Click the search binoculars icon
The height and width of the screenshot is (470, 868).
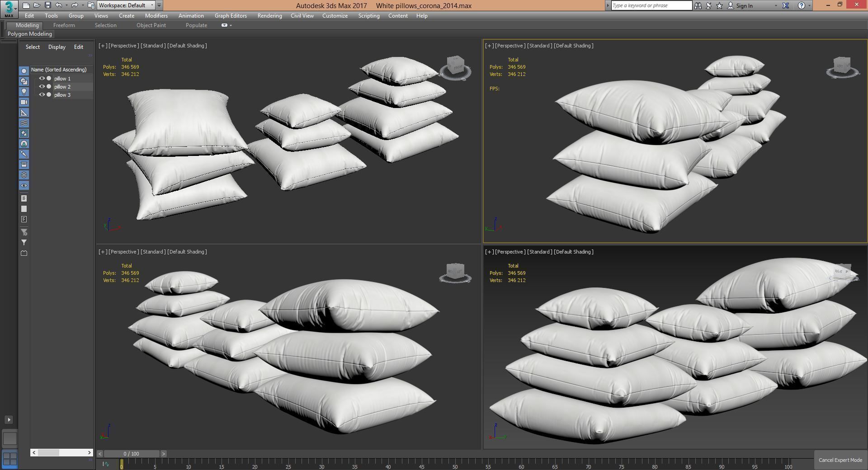(x=698, y=5)
